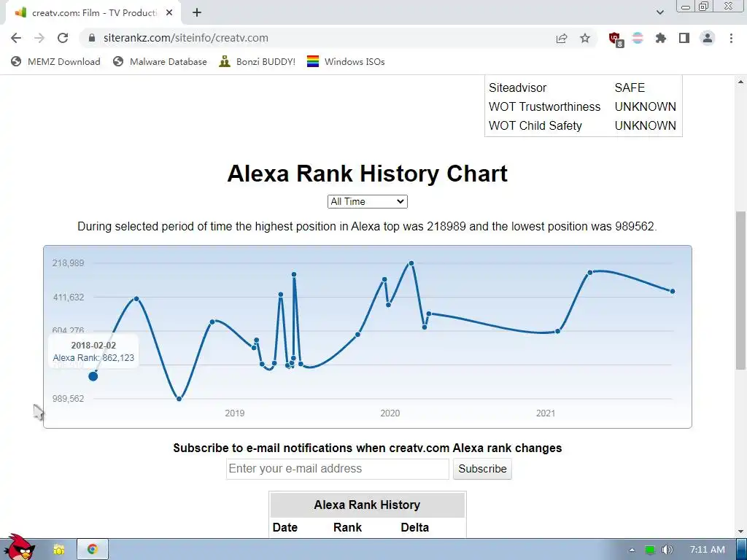Show hidden system tray icons
Viewport: 747px width, 560px height.
pos(632,550)
